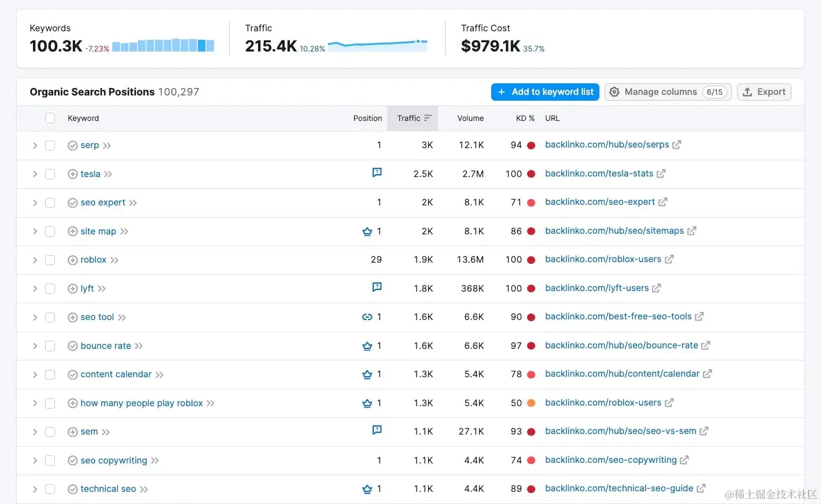
Task: Open Manage columns settings
Action: click(668, 92)
